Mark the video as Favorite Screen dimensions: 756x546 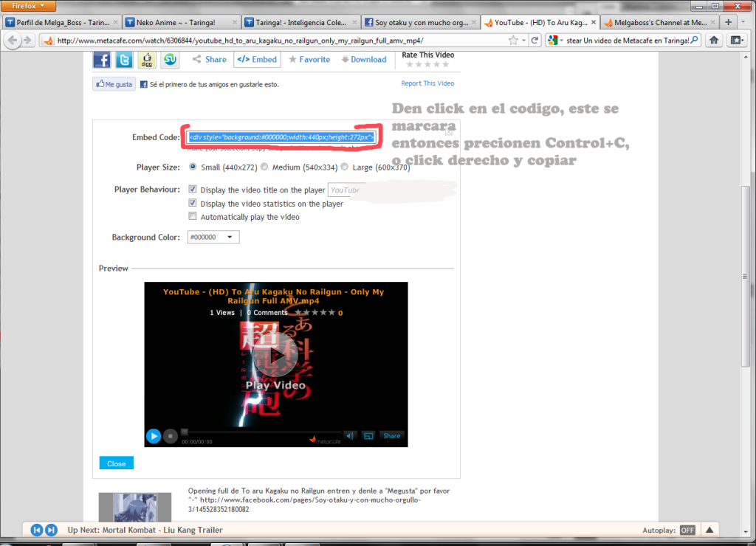(x=309, y=59)
